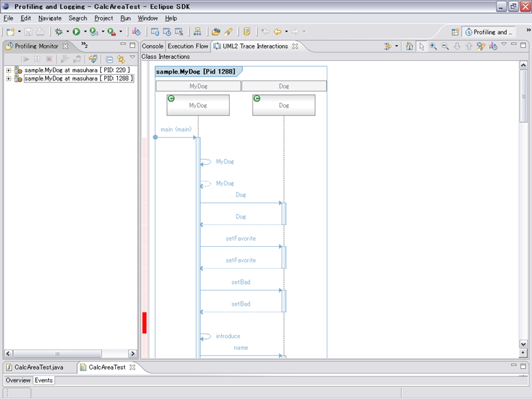Click the Zoom In magnifier icon
532x399 pixels.
coord(433,46)
